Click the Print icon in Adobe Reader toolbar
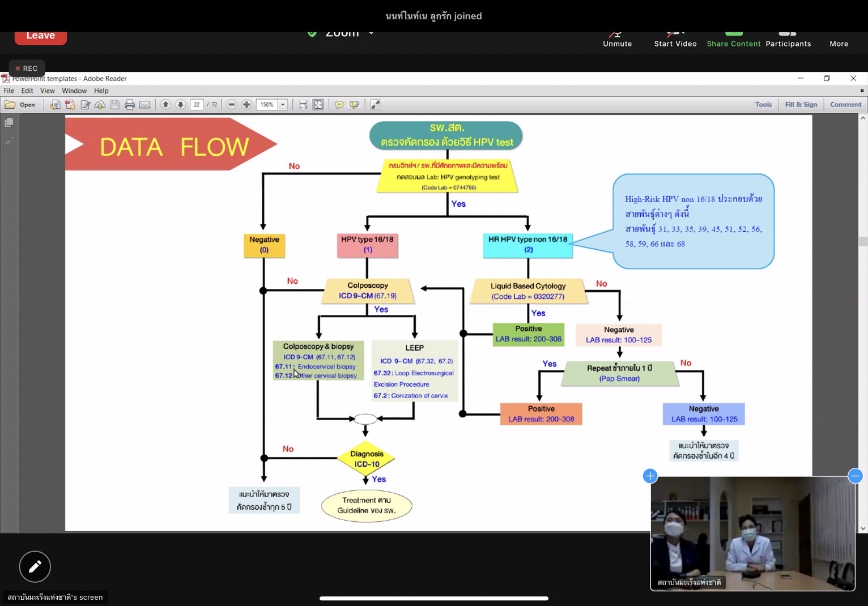The height and width of the screenshot is (606, 868). pos(130,105)
